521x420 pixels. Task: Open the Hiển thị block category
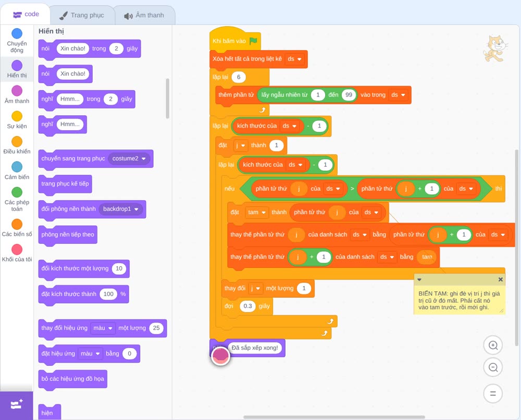17,69
